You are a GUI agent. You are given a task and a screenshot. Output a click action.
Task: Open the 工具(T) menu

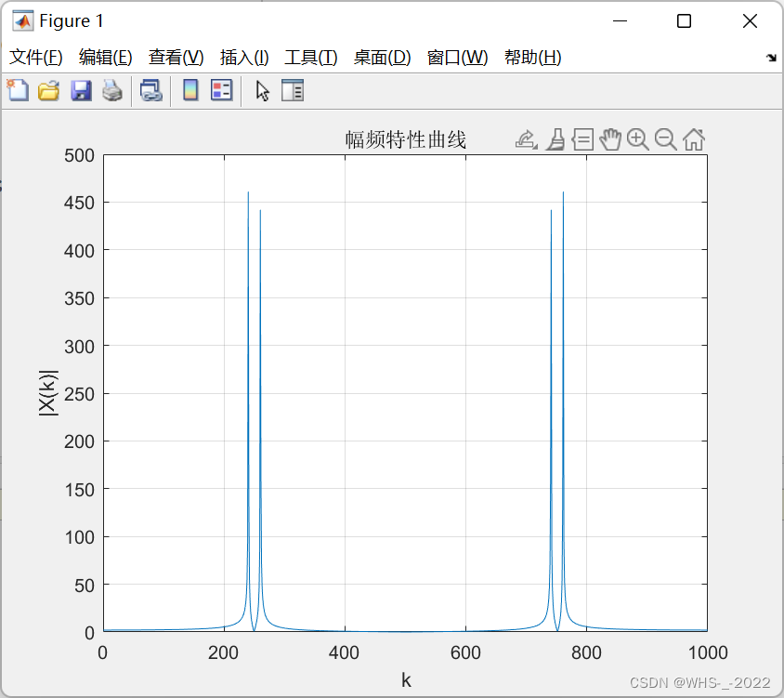pyautogui.click(x=311, y=58)
